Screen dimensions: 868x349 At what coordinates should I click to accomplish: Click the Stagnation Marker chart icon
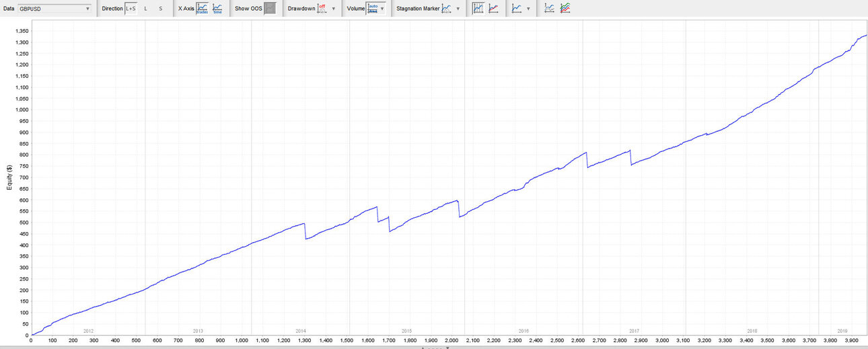[446, 9]
